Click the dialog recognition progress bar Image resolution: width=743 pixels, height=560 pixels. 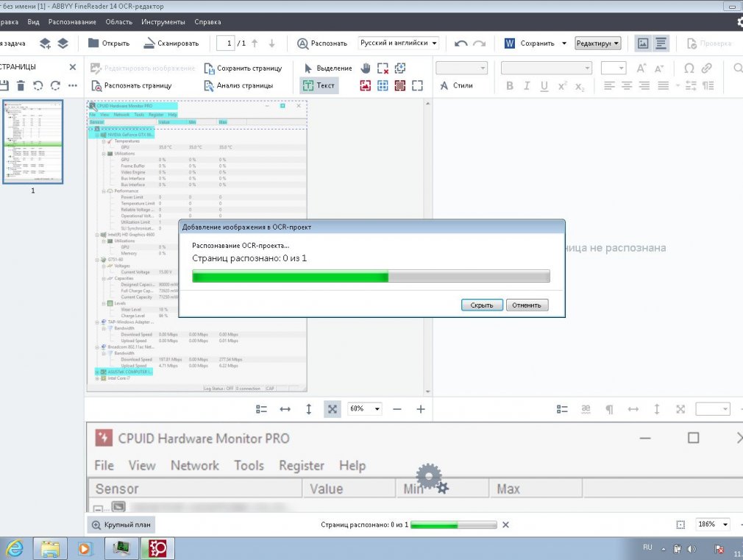(371, 276)
